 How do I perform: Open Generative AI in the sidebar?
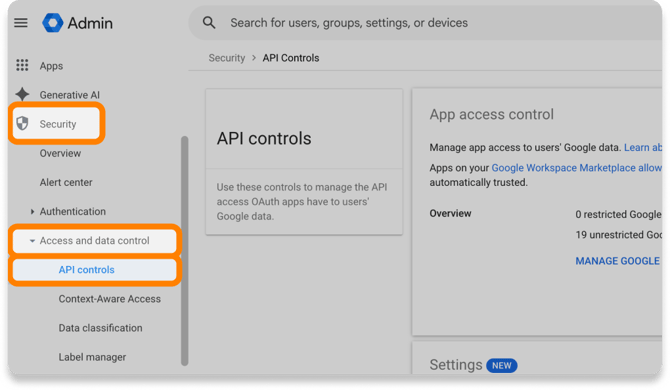pyautogui.click(x=70, y=95)
